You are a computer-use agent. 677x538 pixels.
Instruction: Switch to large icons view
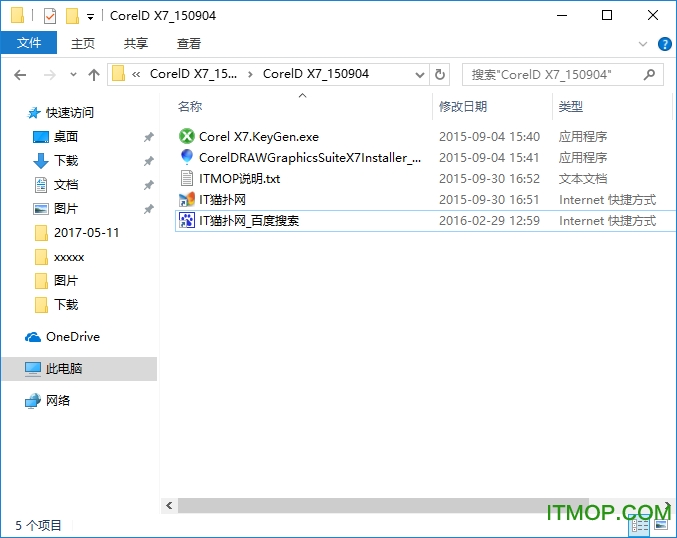(x=661, y=525)
